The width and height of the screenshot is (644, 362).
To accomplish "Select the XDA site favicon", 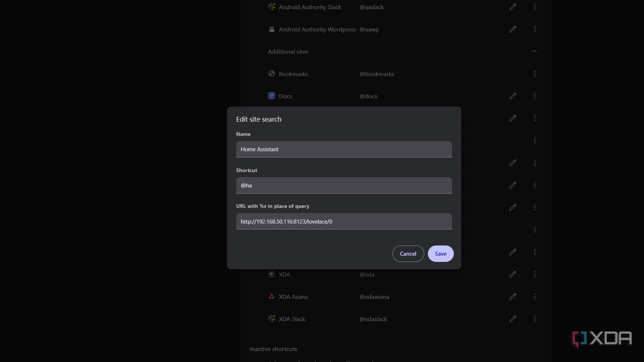I will [x=271, y=274].
